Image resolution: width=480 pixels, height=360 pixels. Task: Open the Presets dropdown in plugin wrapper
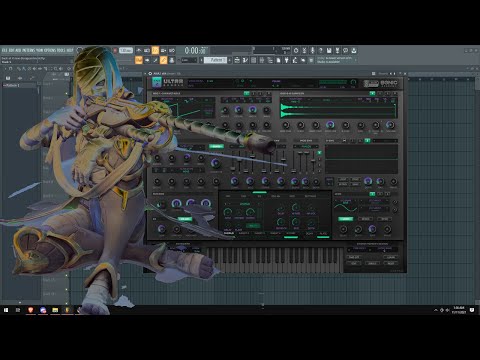click(383, 73)
